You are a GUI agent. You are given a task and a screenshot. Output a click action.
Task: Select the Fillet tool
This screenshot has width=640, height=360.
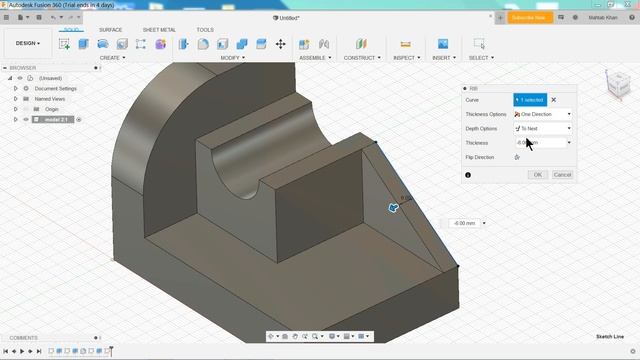tap(203, 44)
